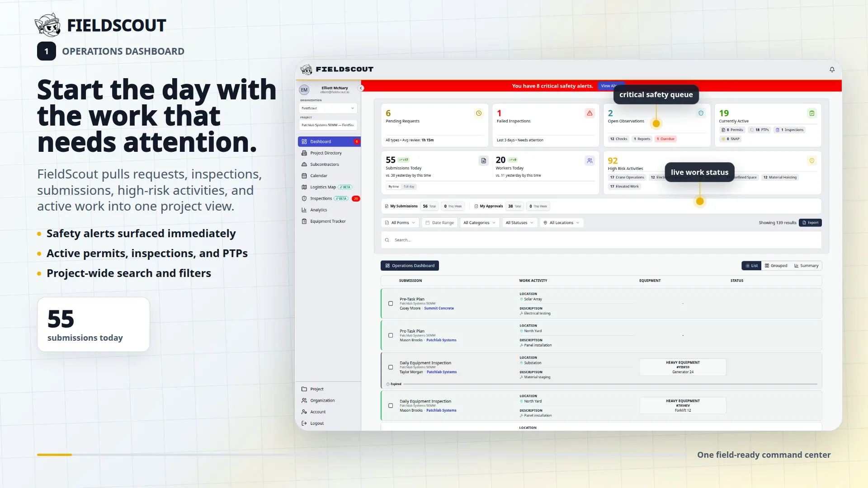Check the Forklift 12 inspection row checkbox
Screen dimensions: 868x488
tap(391, 406)
